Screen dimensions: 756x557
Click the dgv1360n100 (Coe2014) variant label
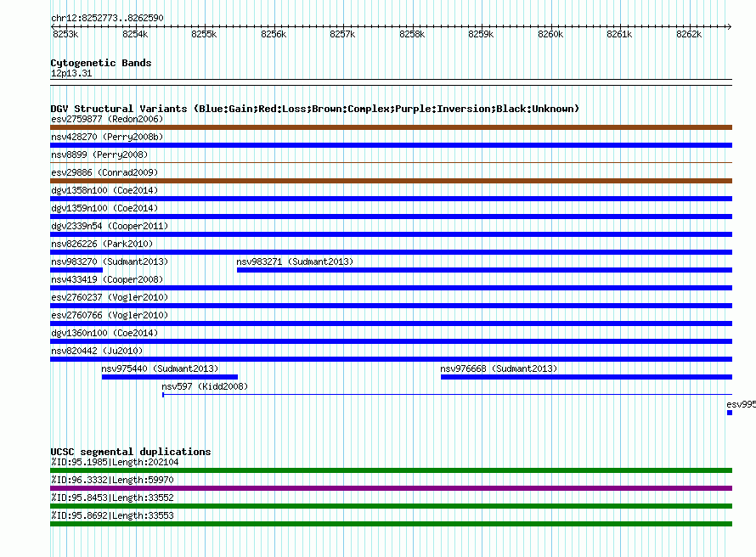click(x=104, y=333)
